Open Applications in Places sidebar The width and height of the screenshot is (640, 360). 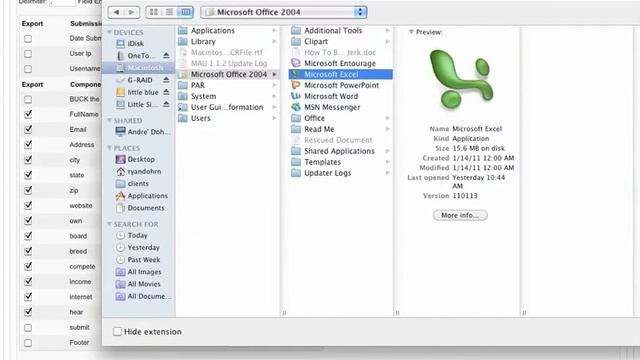coord(147,196)
